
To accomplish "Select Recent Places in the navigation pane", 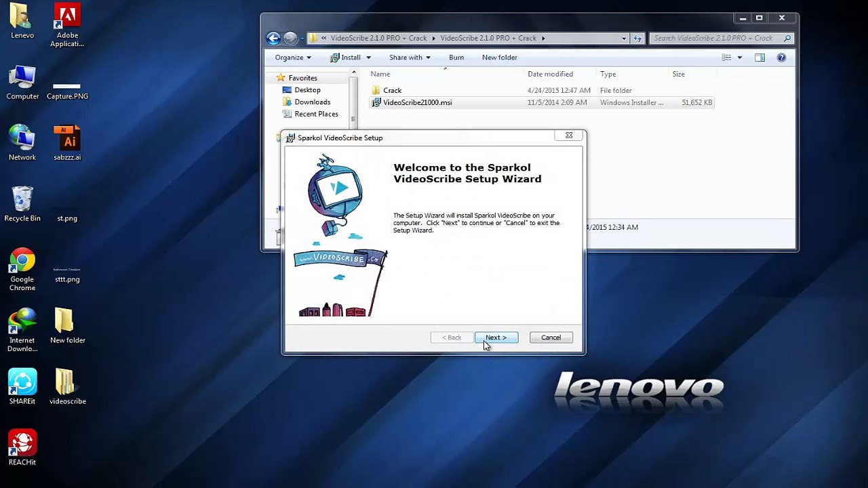I will coord(316,114).
